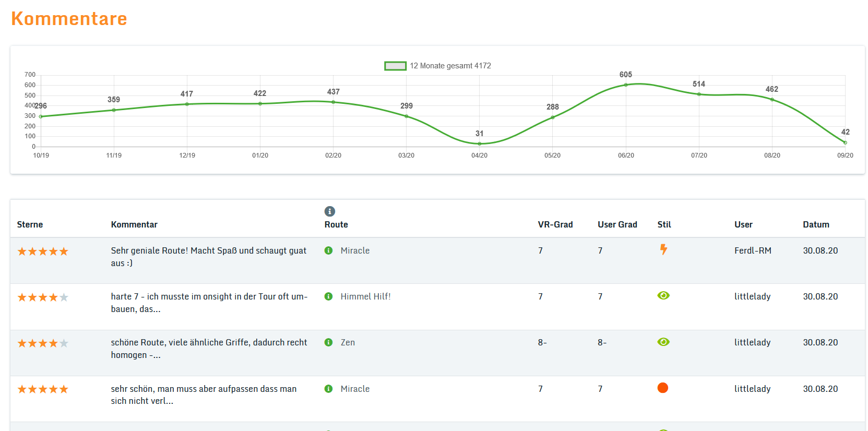Select the 299 data point for 03/20

point(406,116)
